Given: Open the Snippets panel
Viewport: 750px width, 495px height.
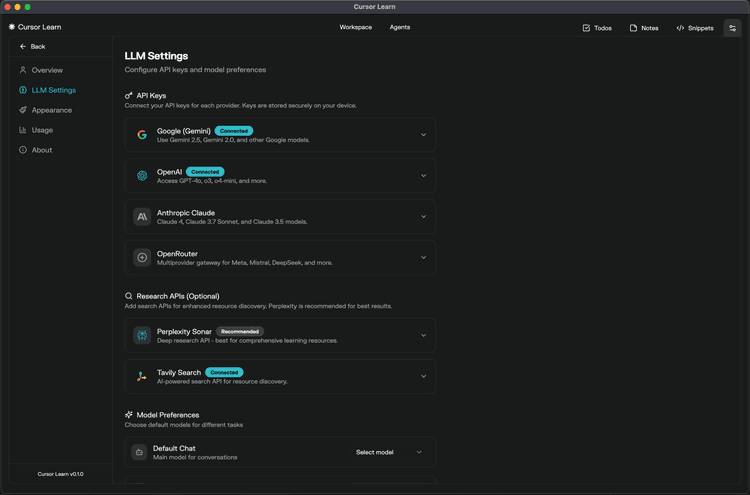Looking at the screenshot, I should point(694,28).
